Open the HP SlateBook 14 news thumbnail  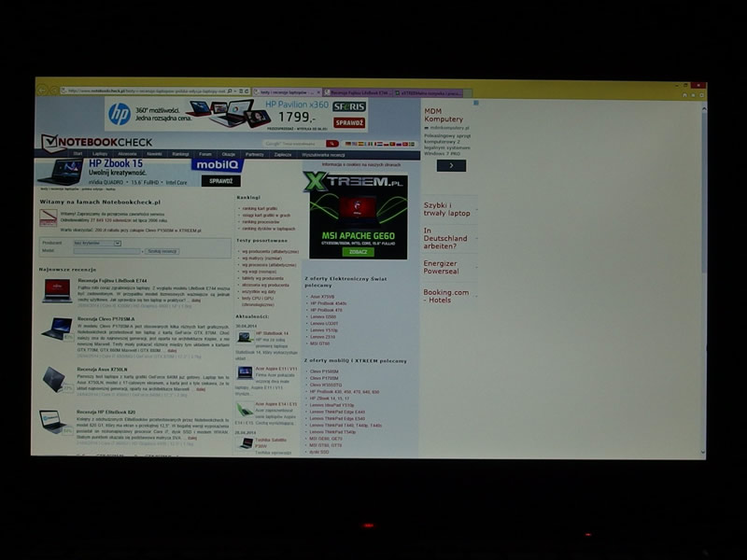click(245, 338)
